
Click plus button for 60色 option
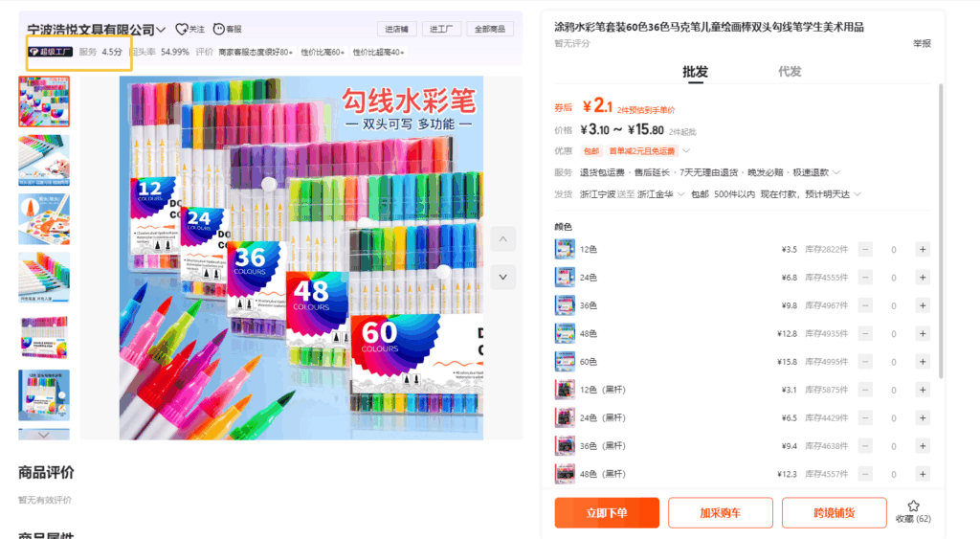coord(923,362)
